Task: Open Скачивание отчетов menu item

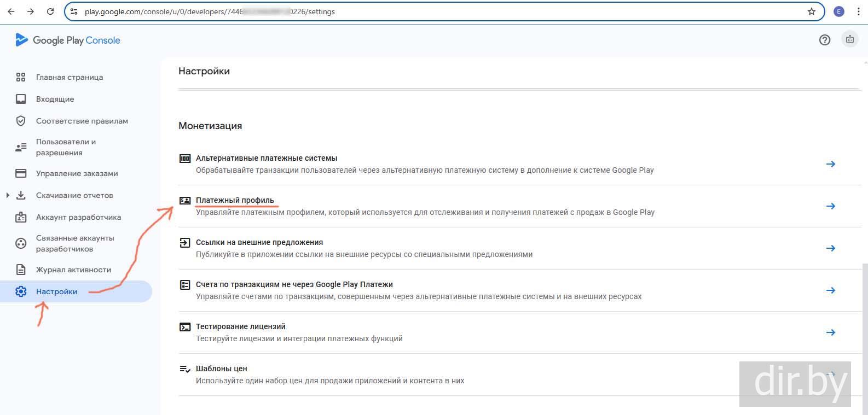Action: click(74, 195)
